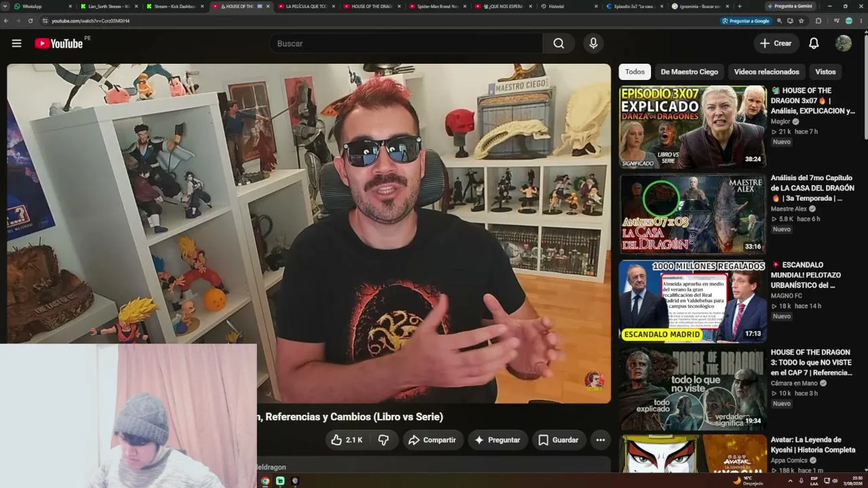Select the Vistos filter chip
Screen dimensions: 868x488
coord(825,72)
